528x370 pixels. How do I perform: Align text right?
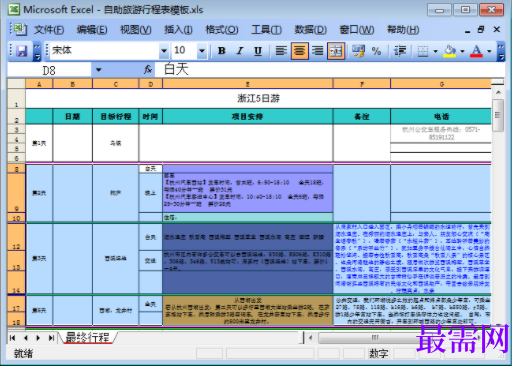pyautogui.click(x=318, y=51)
